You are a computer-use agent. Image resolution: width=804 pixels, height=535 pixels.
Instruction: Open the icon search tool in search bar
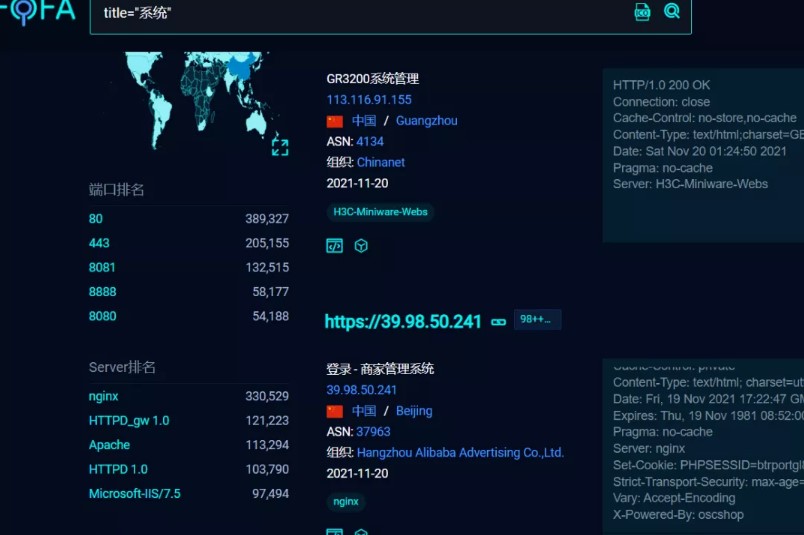[x=642, y=11]
